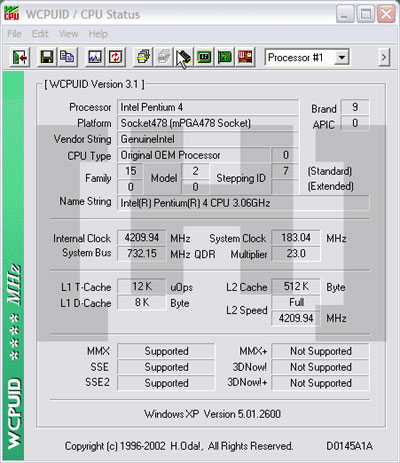Open the View menu
This screenshot has height=463, width=400.
[x=68, y=34]
